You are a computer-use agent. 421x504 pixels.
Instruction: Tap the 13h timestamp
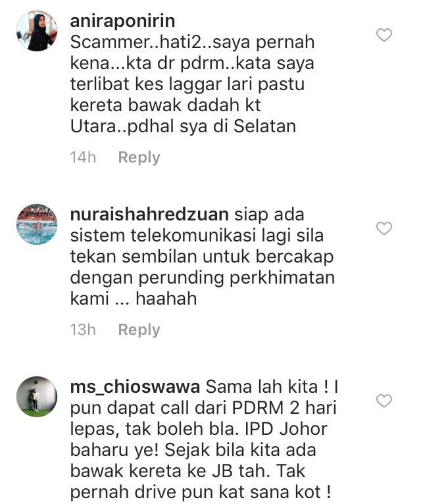click(x=84, y=330)
